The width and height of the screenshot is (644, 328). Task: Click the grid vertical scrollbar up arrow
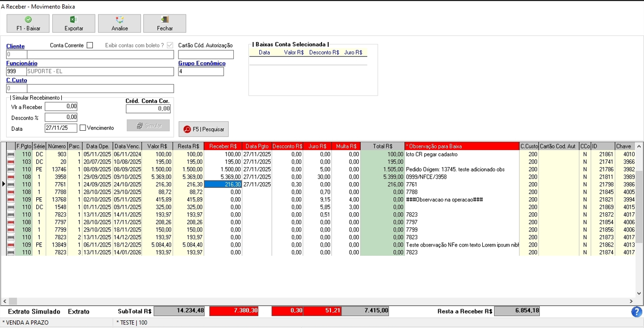639,146
